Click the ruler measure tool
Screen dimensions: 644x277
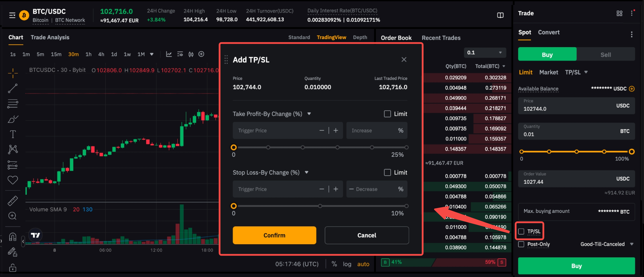point(12,201)
